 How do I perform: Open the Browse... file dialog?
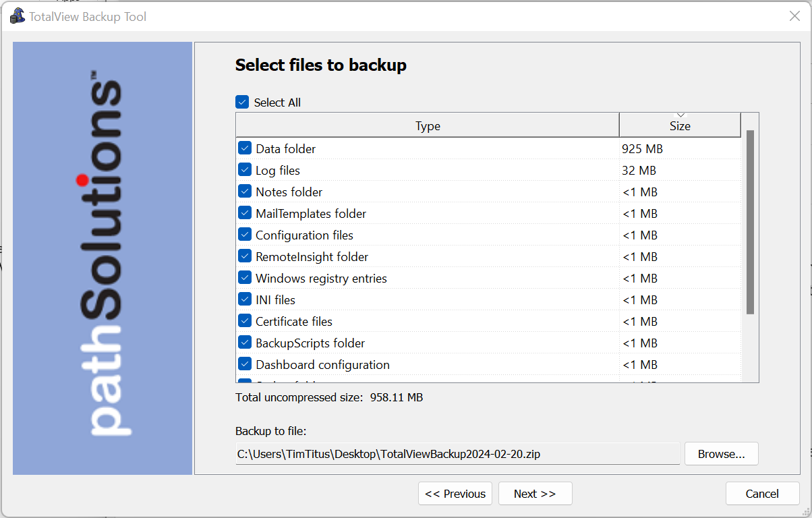click(721, 454)
